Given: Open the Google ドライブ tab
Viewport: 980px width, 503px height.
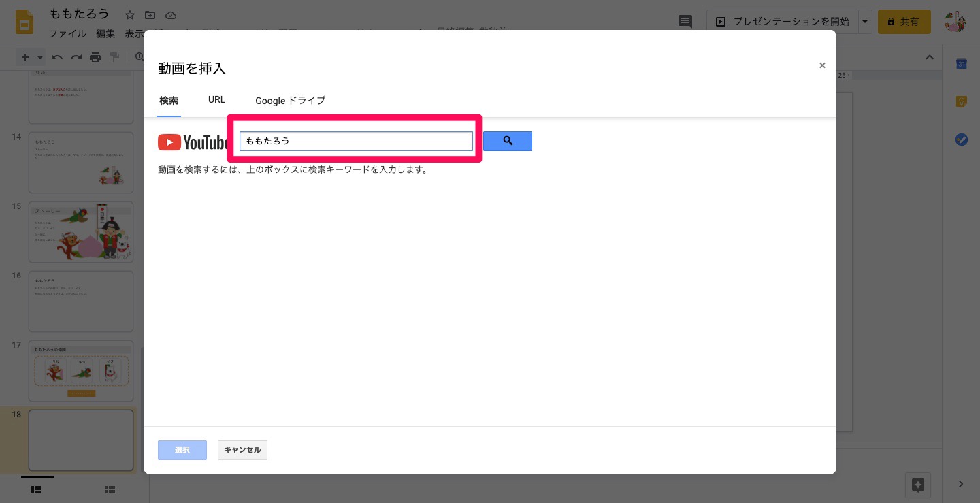Looking at the screenshot, I should [291, 101].
